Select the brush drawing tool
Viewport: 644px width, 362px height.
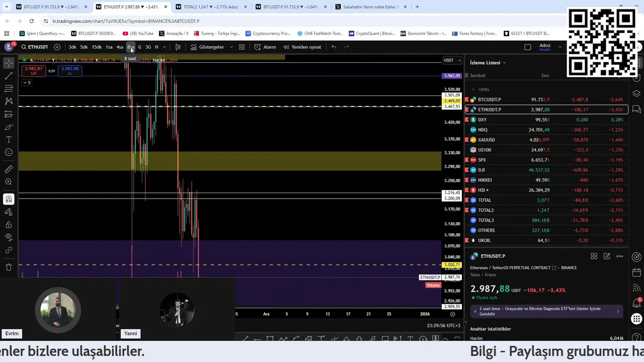[9, 127]
